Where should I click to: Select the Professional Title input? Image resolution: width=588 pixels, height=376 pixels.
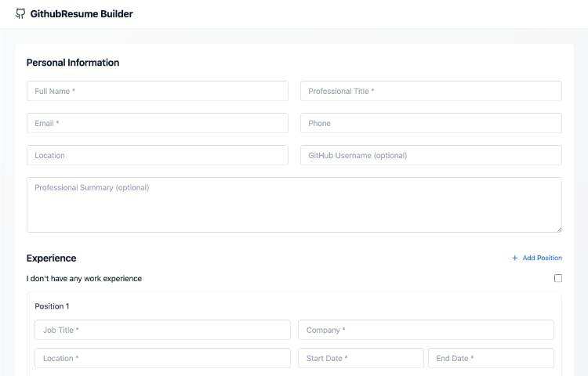pyautogui.click(x=430, y=91)
